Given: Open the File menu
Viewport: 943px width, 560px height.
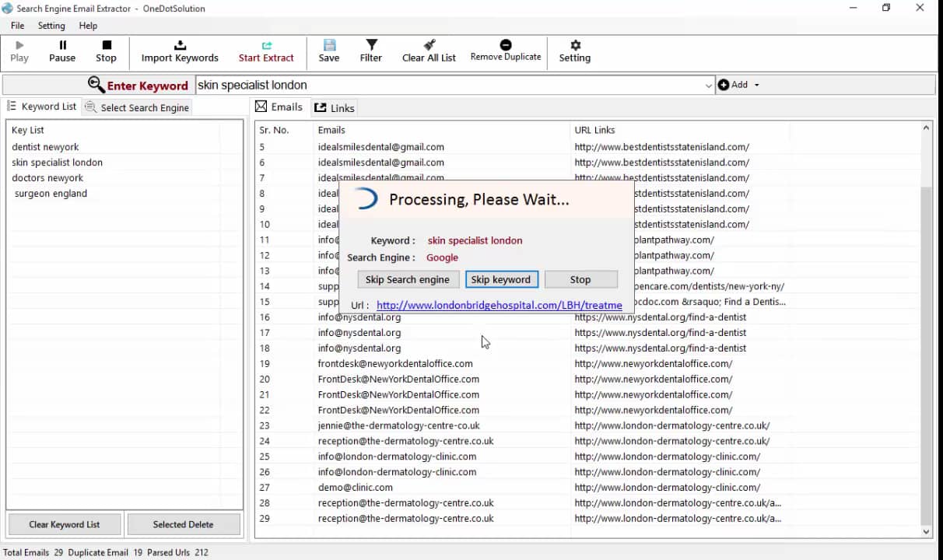Looking at the screenshot, I should click(x=17, y=26).
